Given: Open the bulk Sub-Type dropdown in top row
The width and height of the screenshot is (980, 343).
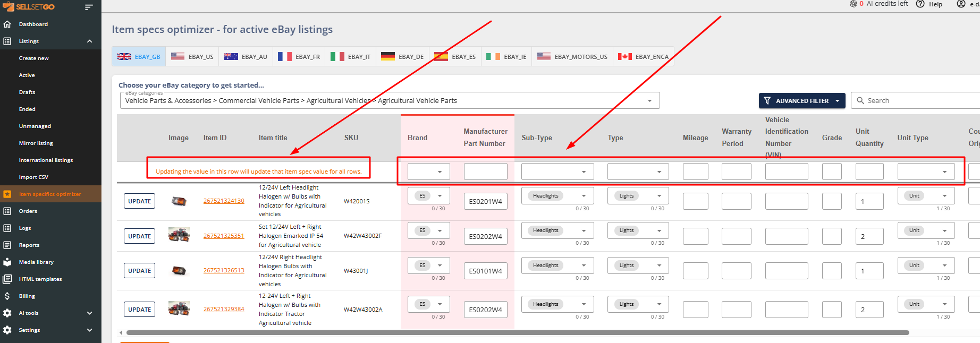Looking at the screenshot, I should 584,172.
